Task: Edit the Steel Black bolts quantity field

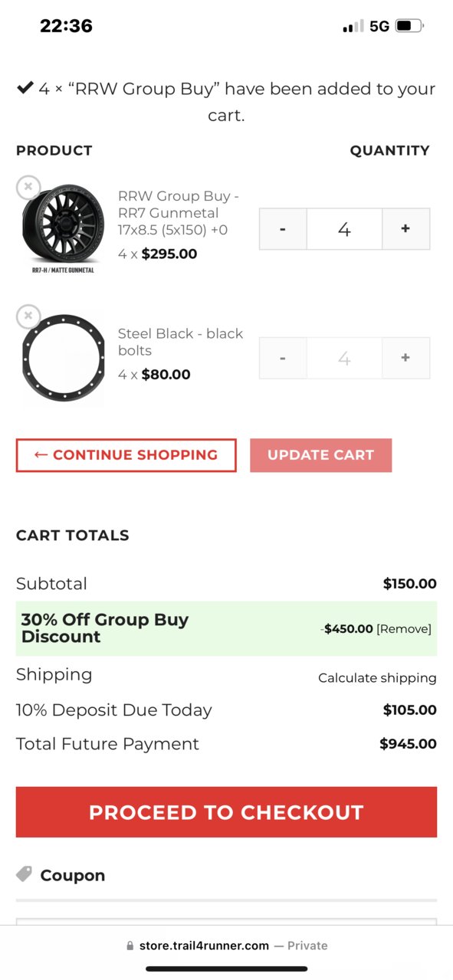Action: pos(344,358)
